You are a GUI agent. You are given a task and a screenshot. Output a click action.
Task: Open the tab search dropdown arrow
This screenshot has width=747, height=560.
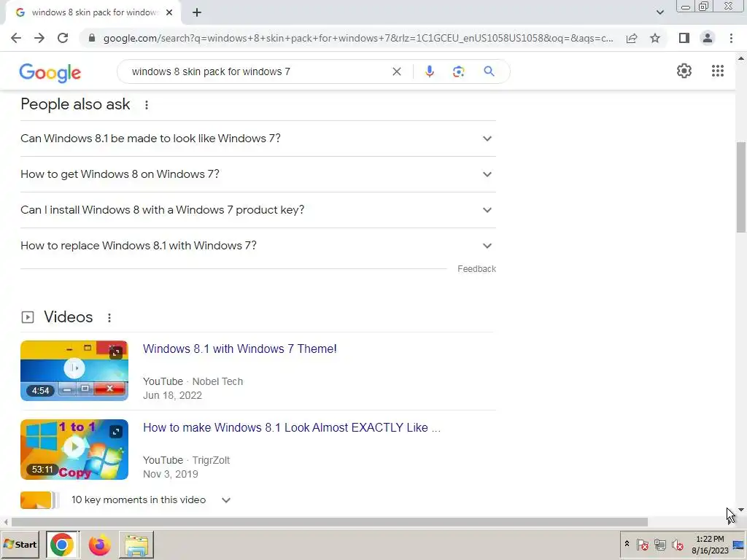click(659, 12)
